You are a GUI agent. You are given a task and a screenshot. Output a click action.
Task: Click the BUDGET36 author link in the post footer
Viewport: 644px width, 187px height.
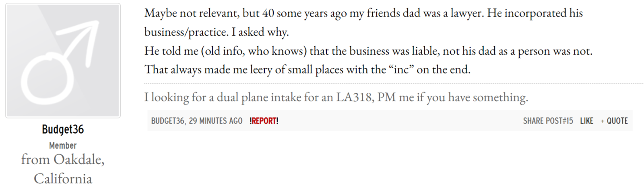[x=168, y=121]
